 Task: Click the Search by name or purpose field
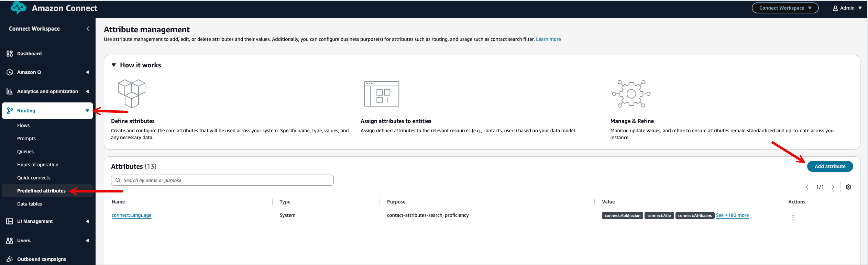(x=222, y=180)
